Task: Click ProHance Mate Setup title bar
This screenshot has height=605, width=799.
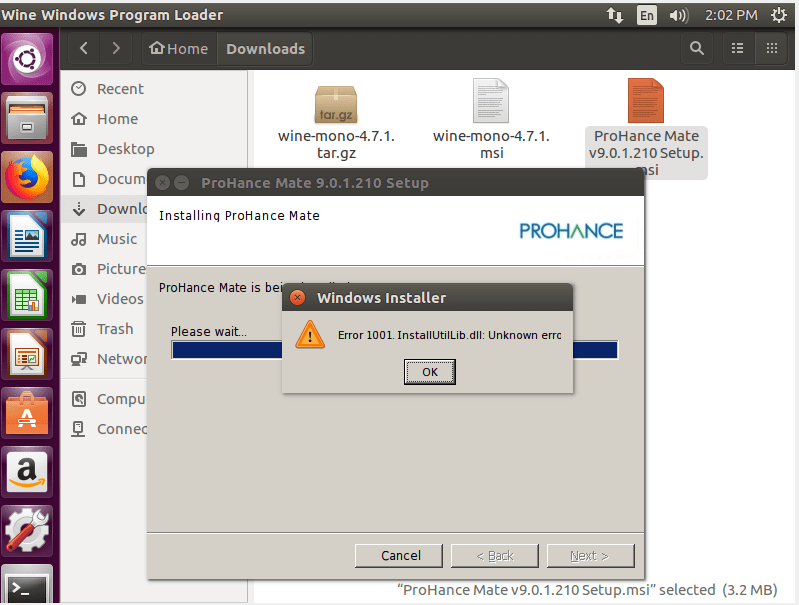Action: point(395,183)
